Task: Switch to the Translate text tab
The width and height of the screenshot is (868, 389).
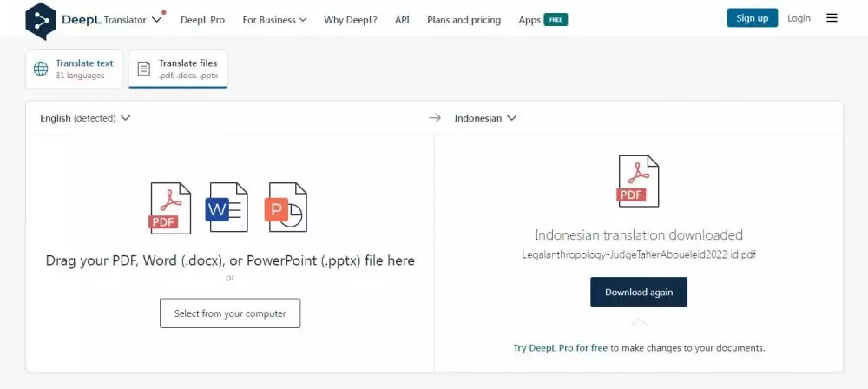Action: tap(75, 69)
